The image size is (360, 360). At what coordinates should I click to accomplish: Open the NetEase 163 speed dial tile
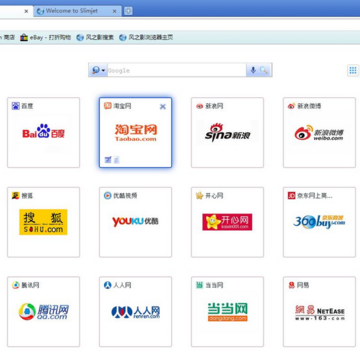tap(320, 312)
